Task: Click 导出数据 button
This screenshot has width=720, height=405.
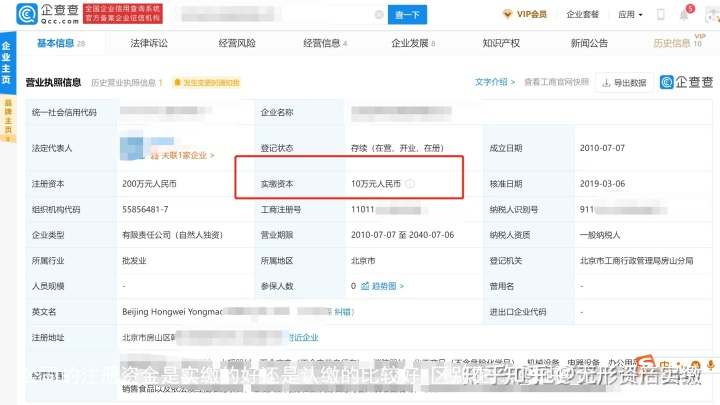Action: (x=624, y=83)
